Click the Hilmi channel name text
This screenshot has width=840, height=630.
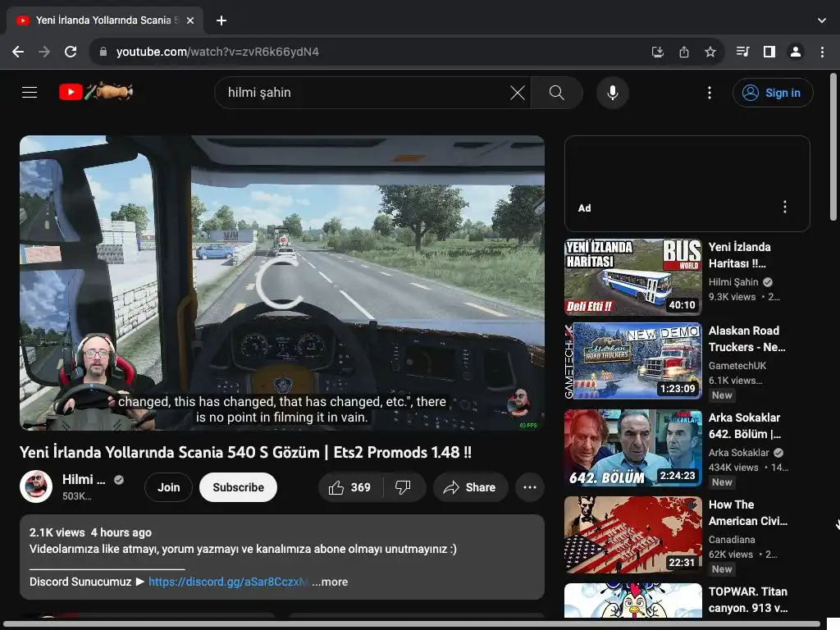84,479
